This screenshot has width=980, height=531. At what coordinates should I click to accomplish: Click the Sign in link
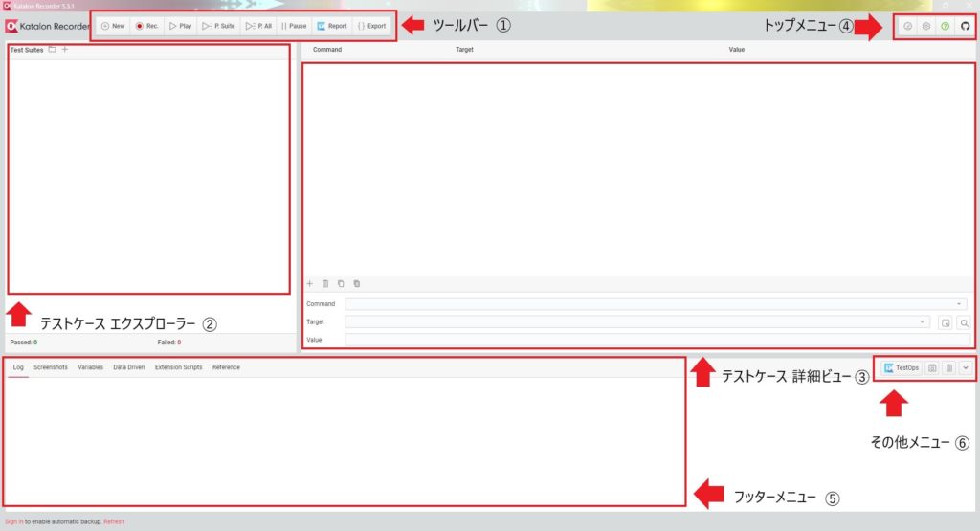[x=13, y=521]
